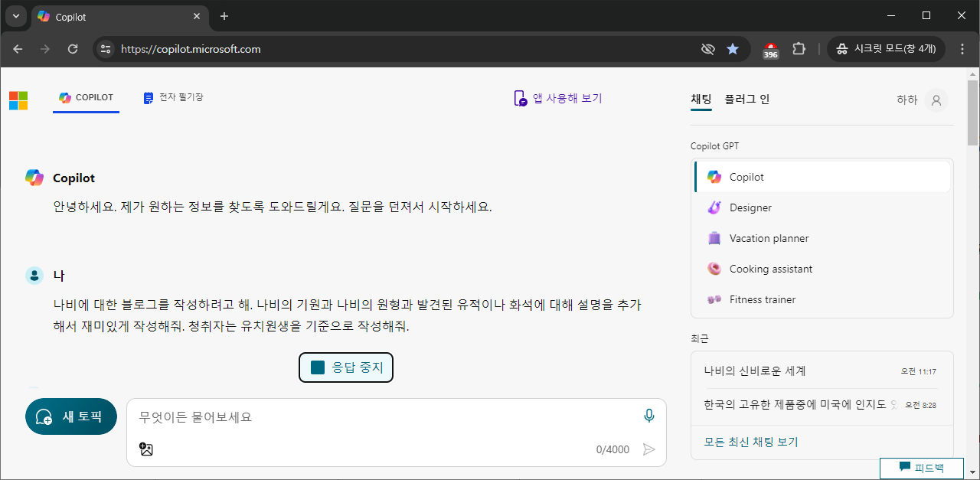Open recent chat 나비의 신비로운 세계
This screenshot has height=480, width=980.
point(821,371)
